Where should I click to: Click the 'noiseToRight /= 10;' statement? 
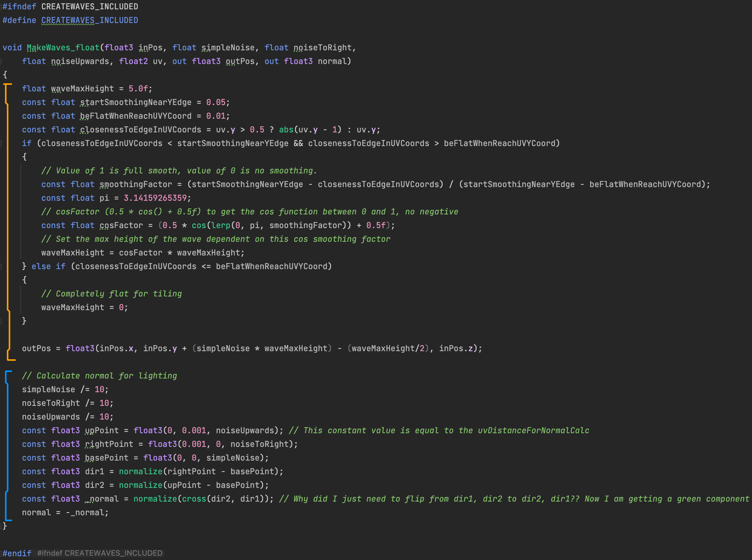tap(68, 403)
